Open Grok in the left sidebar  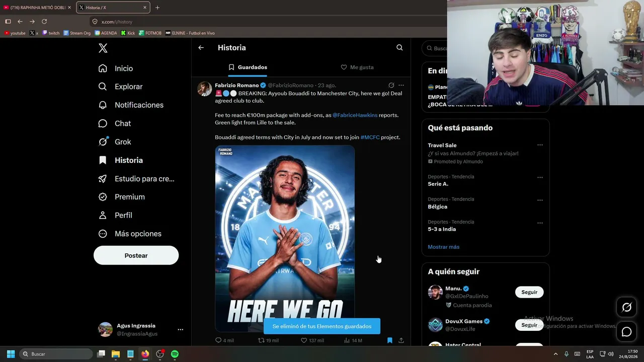pos(115,142)
